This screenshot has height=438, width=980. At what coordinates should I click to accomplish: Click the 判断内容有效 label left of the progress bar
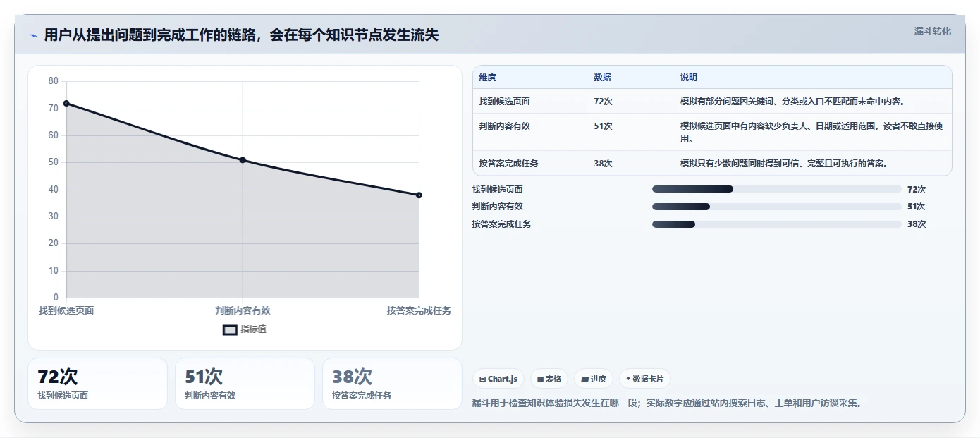497,207
